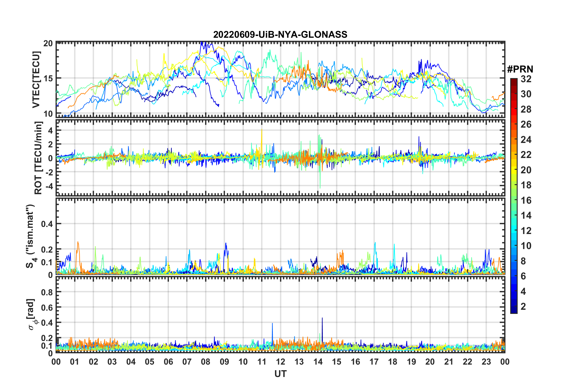The image size is (561, 392).
Task: Click colorbar tick label 16
Action: pyautogui.click(x=526, y=200)
